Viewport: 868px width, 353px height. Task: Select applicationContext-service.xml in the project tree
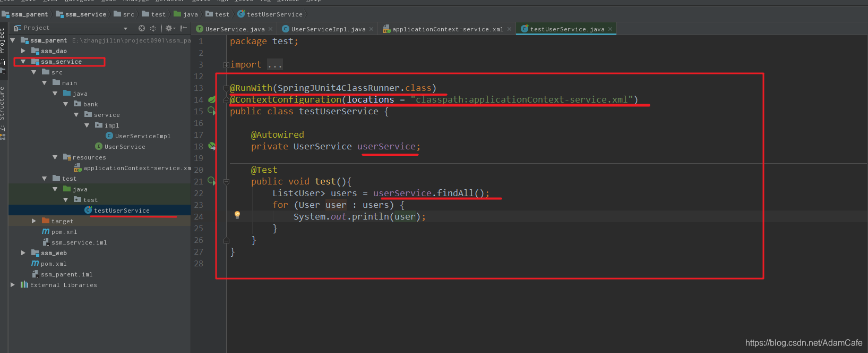click(x=132, y=168)
